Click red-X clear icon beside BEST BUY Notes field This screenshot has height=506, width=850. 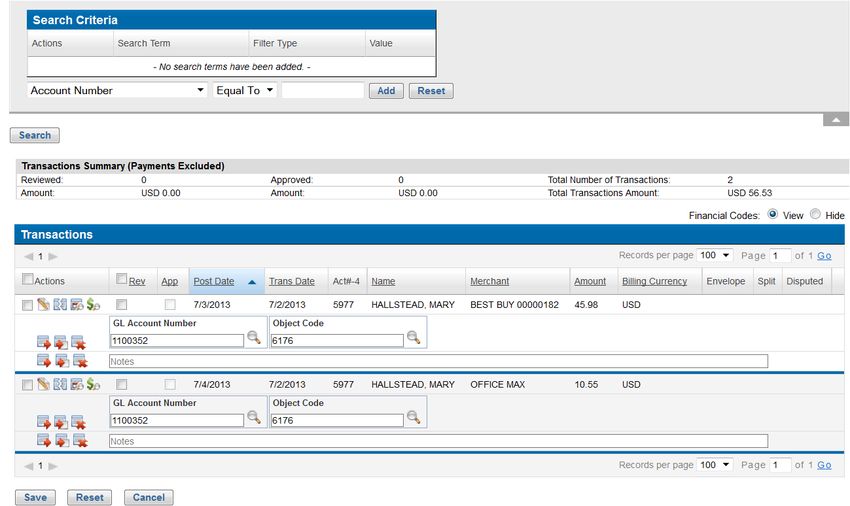click(80, 360)
